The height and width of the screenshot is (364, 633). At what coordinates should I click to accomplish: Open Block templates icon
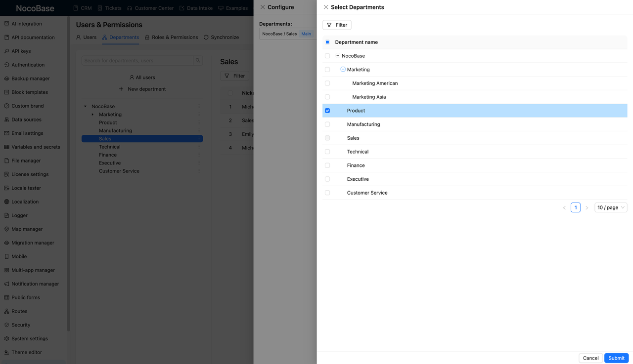6,92
